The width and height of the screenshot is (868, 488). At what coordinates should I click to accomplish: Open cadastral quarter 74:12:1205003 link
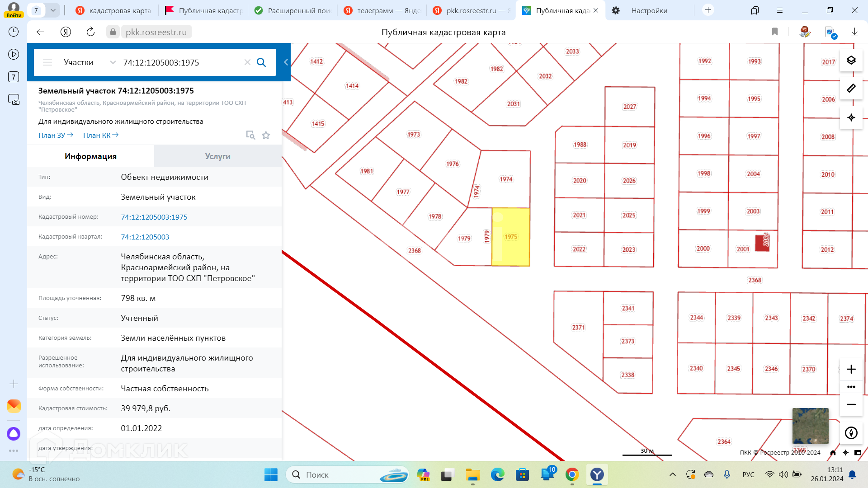[x=145, y=237]
